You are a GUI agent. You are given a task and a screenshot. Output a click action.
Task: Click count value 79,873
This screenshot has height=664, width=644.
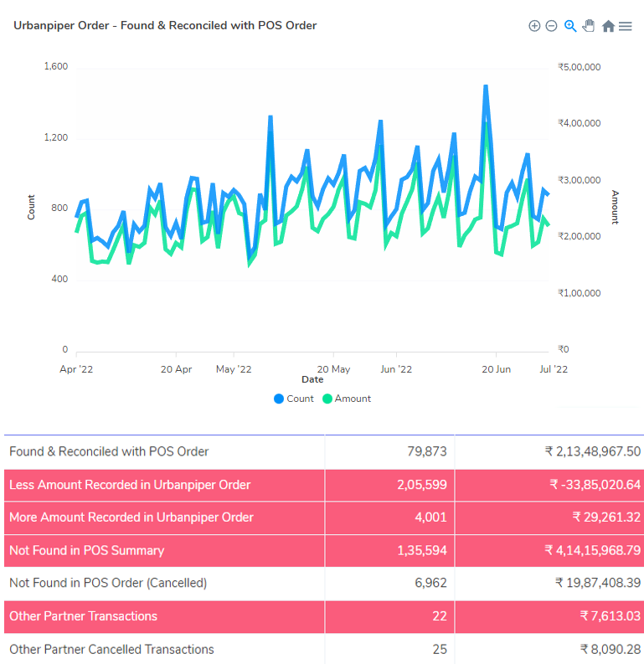[x=427, y=452]
